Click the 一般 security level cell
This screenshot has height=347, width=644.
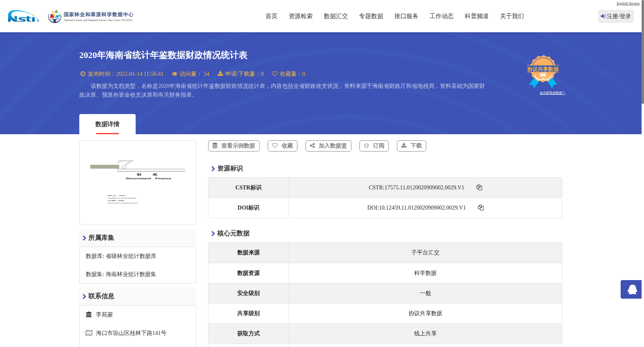425,293
